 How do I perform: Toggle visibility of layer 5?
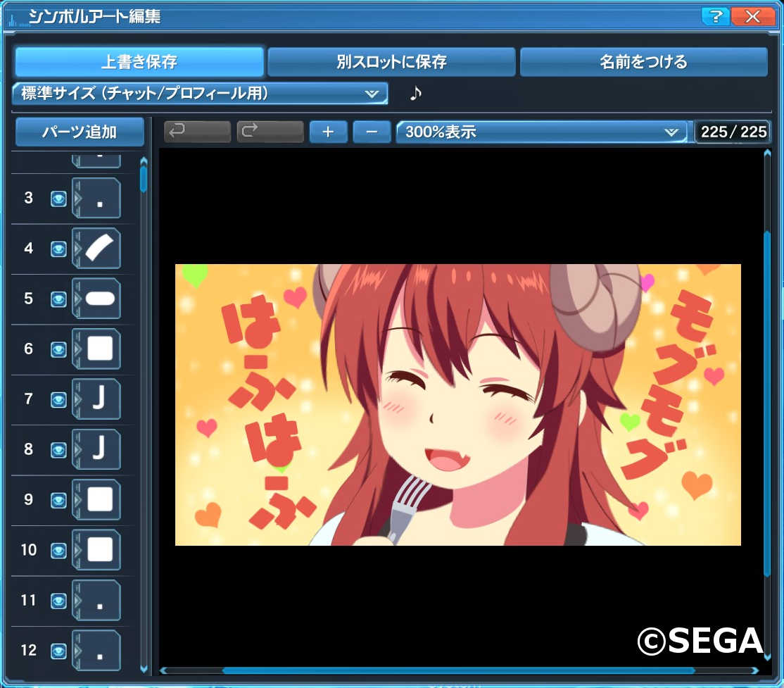pyautogui.click(x=58, y=299)
